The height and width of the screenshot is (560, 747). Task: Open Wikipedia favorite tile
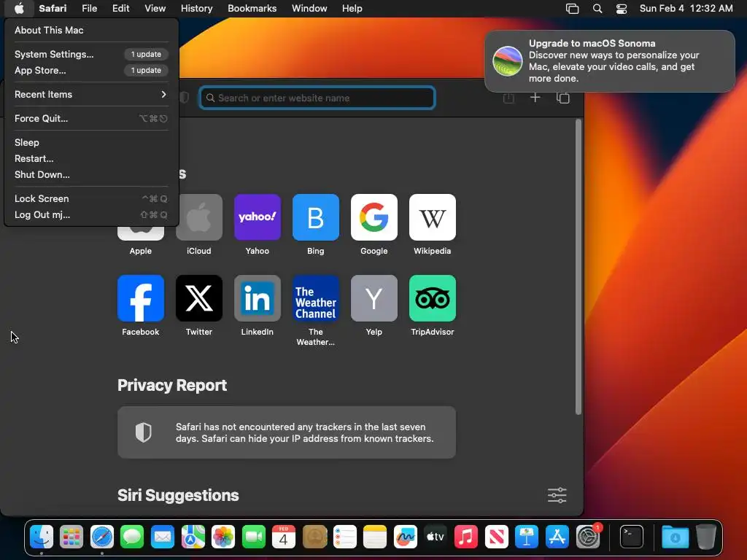(x=433, y=217)
